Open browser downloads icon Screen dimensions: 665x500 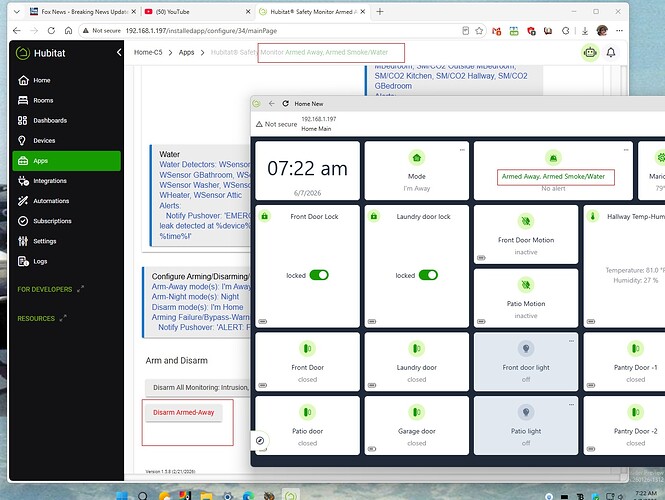tap(585, 31)
